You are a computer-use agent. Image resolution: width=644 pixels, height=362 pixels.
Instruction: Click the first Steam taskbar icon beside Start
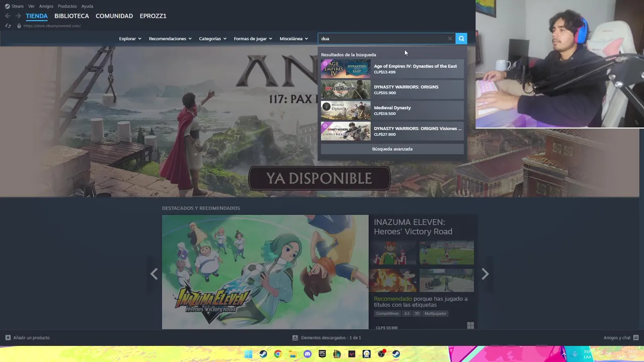(263, 354)
